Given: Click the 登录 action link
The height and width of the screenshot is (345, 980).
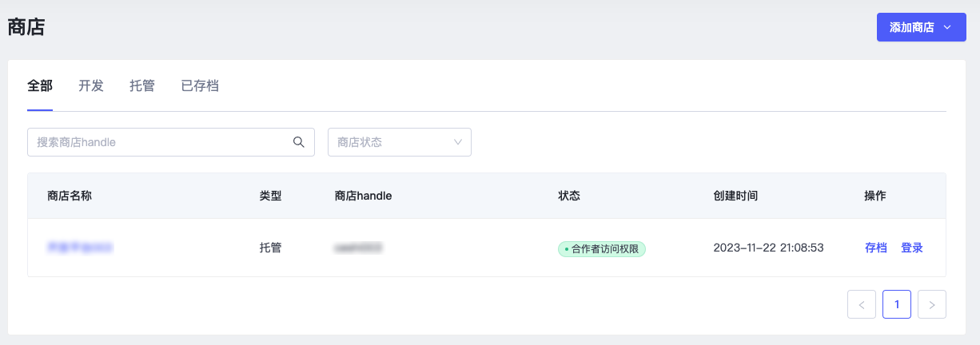Looking at the screenshot, I should (912, 248).
